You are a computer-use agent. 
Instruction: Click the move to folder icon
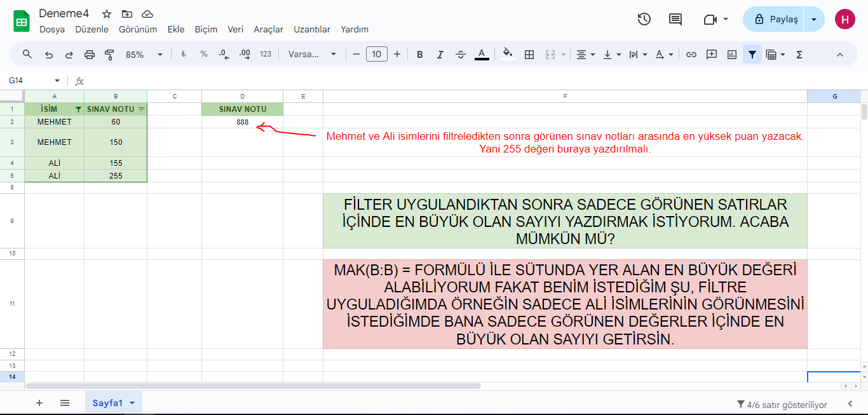click(127, 13)
